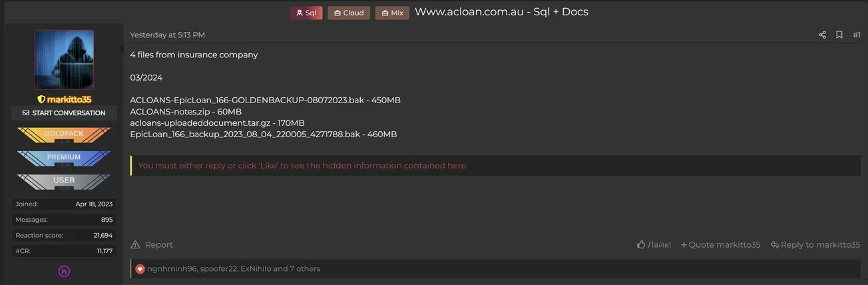Click the 'Yesterday at 5:13 PM' timestamp
Viewport: 868px width, 285px height.
(x=167, y=35)
